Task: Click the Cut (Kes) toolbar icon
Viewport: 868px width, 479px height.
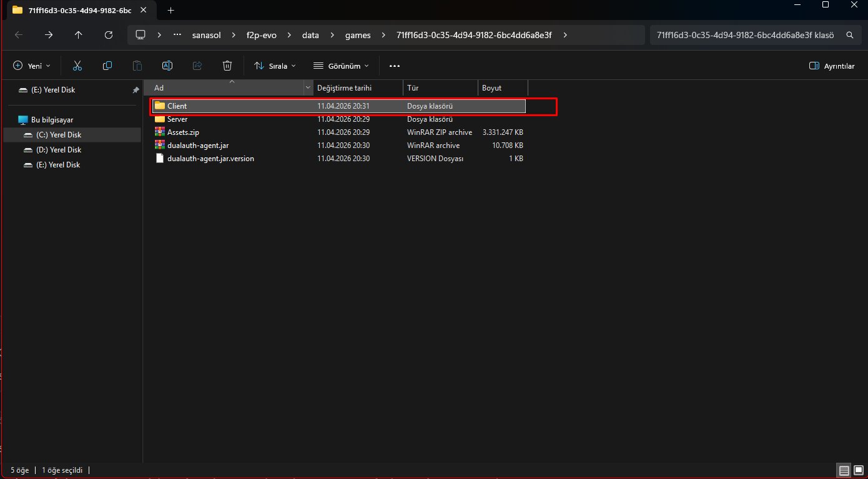Action: [77, 66]
